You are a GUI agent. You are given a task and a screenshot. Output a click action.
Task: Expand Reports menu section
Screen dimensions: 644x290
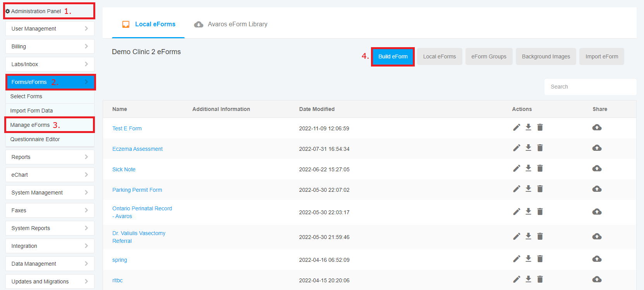[50, 157]
